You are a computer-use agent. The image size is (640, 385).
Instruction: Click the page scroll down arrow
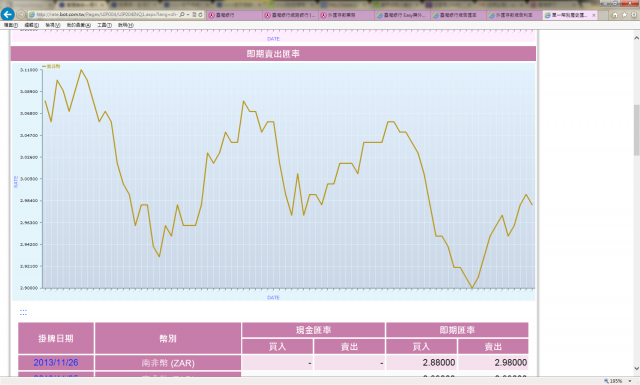[636, 368]
